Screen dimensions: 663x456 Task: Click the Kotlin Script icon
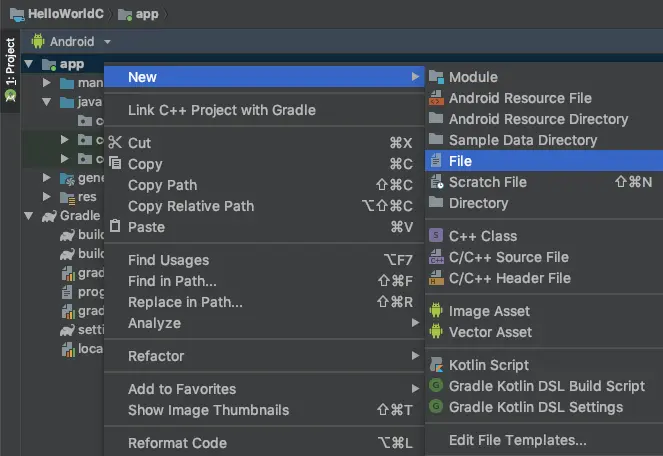pyautogui.click(x=436, y=365)
